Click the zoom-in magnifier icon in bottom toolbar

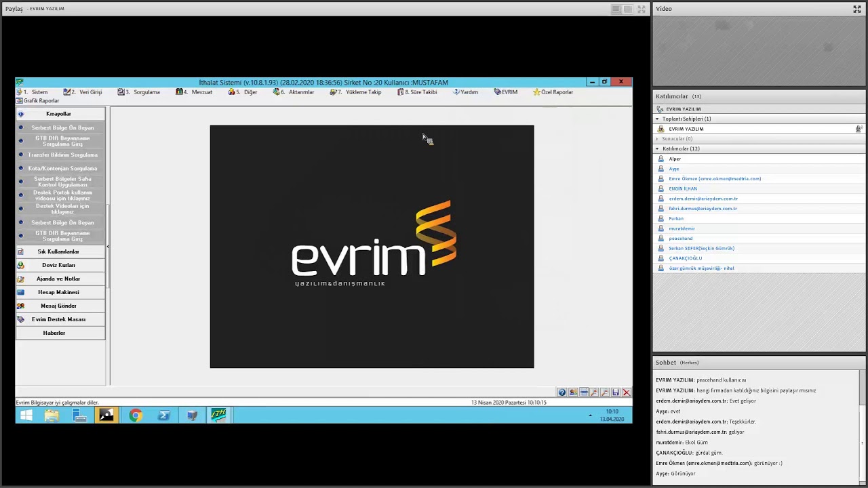click(x=594, y=392)
